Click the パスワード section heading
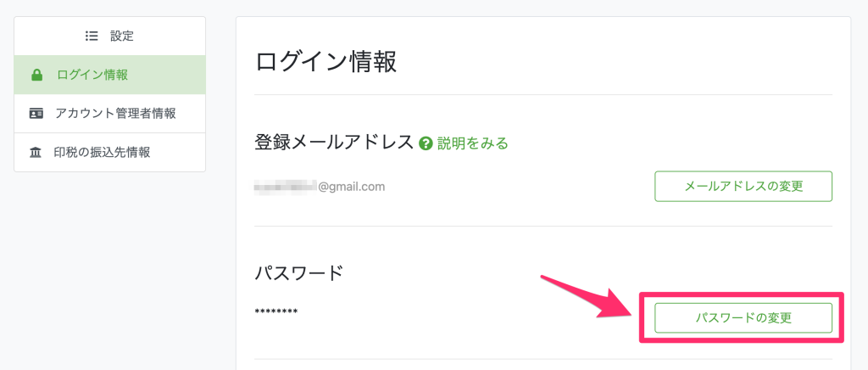The width and height of the screenshot is (868, 370). (299, 273)
